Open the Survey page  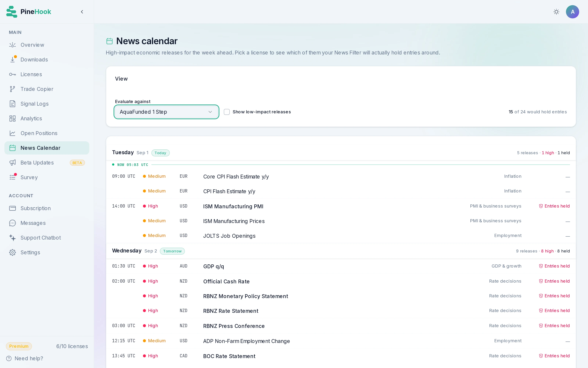click(47, 177)
